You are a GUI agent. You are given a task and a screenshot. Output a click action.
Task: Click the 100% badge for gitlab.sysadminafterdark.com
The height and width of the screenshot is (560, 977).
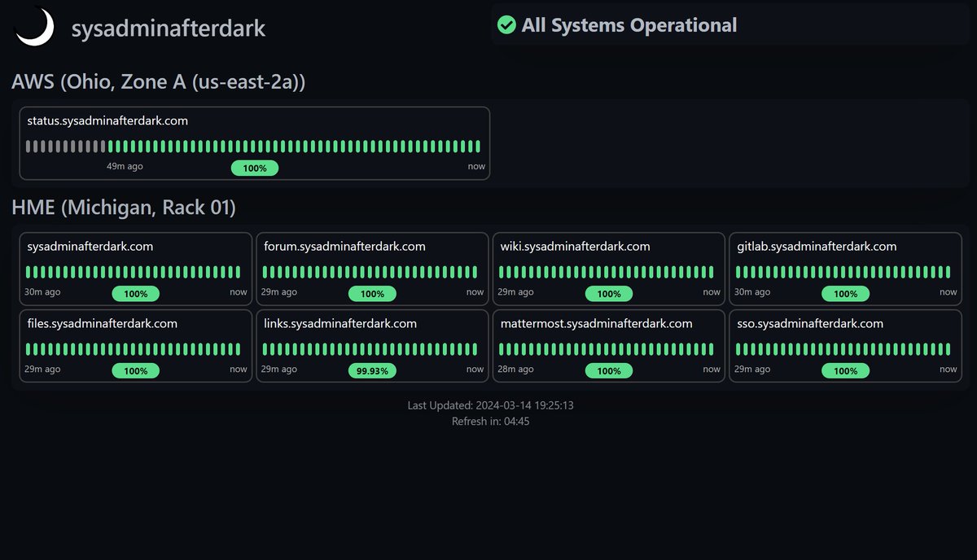846,293
